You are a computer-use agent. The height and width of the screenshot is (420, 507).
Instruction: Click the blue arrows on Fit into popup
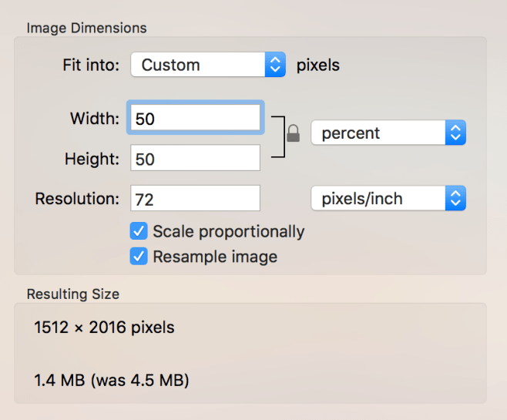[x=275, y=66]
